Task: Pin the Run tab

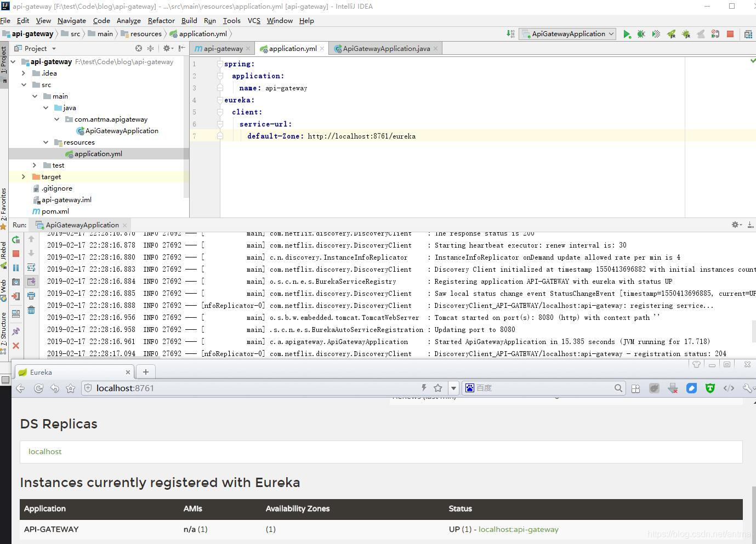Action: tap(16, 331)
